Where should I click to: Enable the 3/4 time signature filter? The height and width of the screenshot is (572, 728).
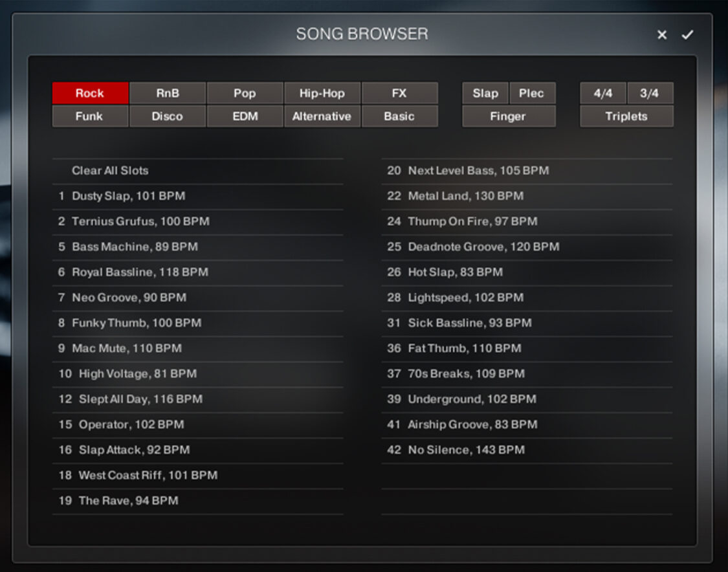(x=651, y=93)
